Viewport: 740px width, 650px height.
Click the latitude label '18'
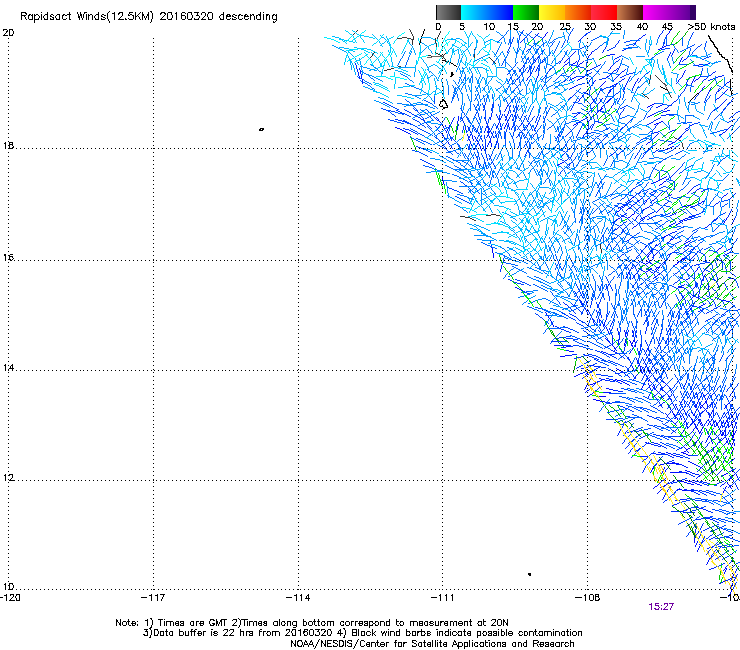pyautogui.click(x=8, y=145)
